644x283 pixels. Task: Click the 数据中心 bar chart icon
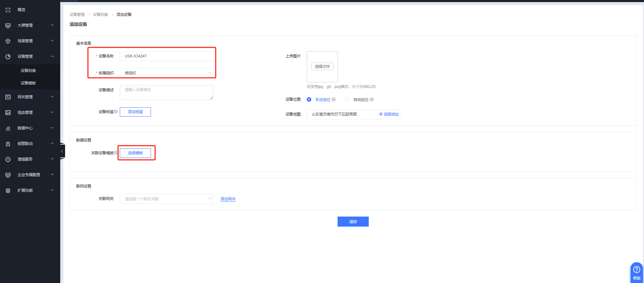pyautogui.click(x=8, y=128)
